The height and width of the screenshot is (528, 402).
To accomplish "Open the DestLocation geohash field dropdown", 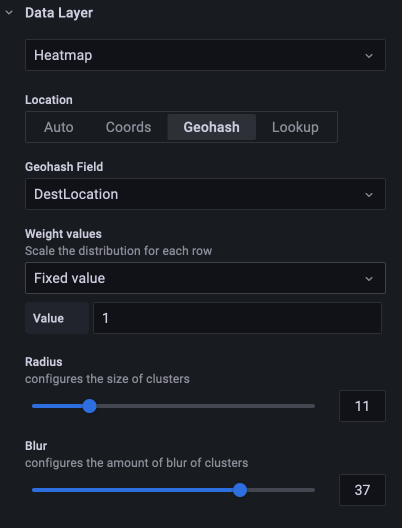I will [x=205, y=194].
